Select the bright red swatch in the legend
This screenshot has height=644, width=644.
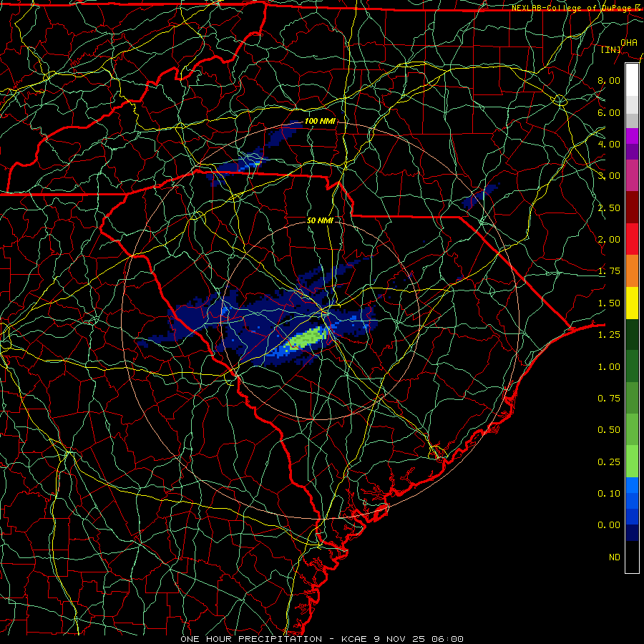click(632, 240)
